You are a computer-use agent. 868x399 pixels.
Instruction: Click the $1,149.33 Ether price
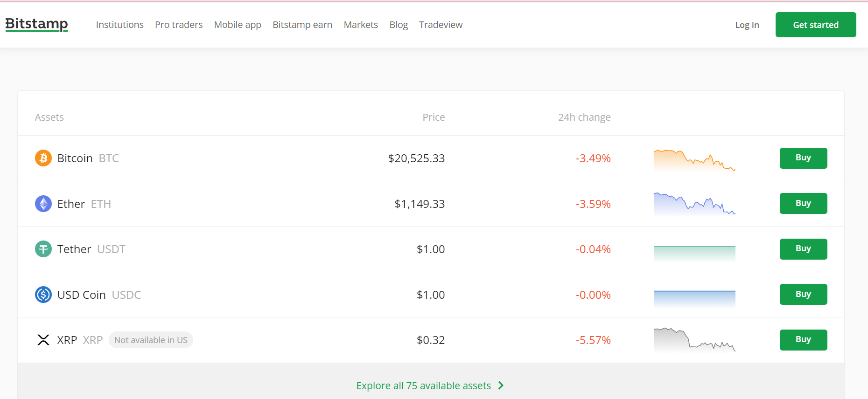coord(420,204)
